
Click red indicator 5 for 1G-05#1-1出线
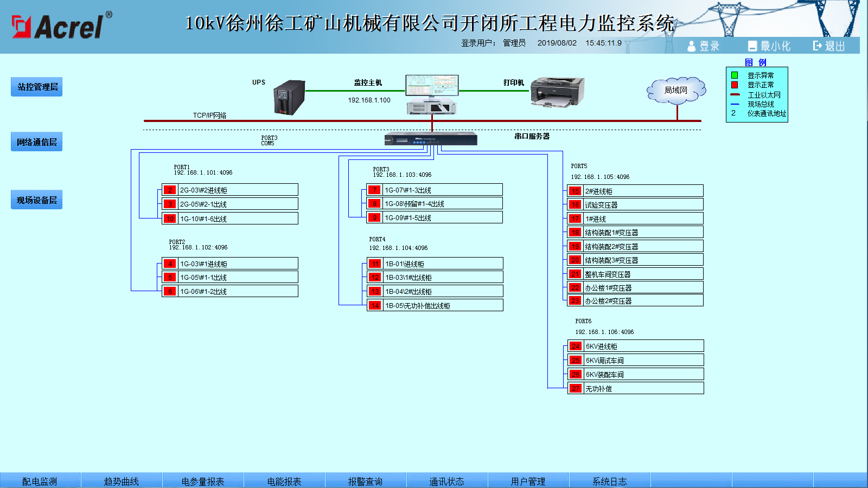(170, 277)
